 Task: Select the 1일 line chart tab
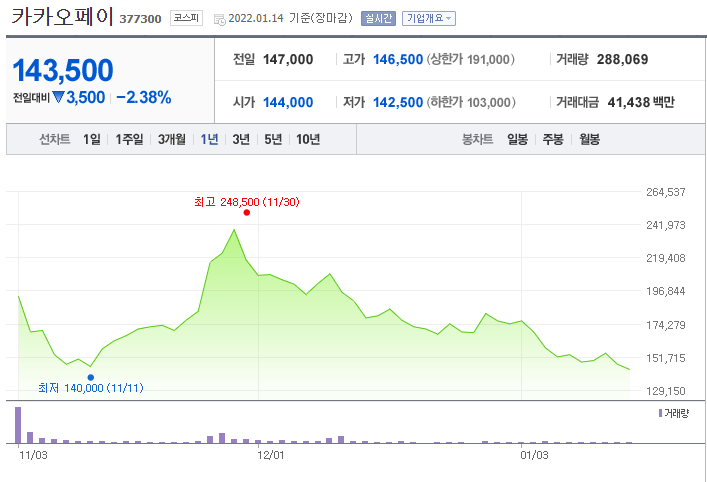pos(92,139)
